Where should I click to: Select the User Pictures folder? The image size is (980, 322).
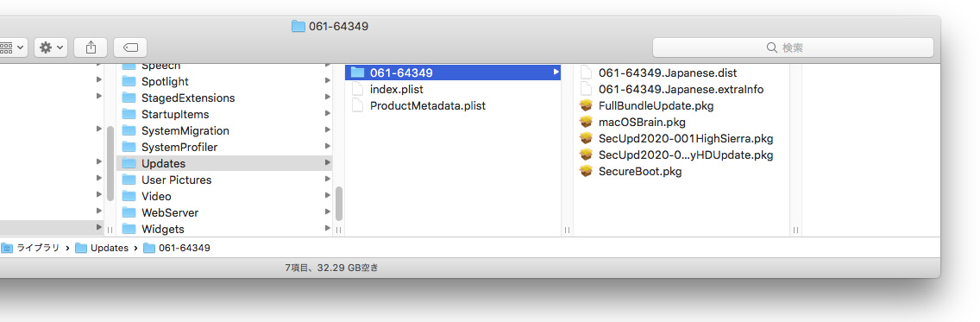point(224,180)
